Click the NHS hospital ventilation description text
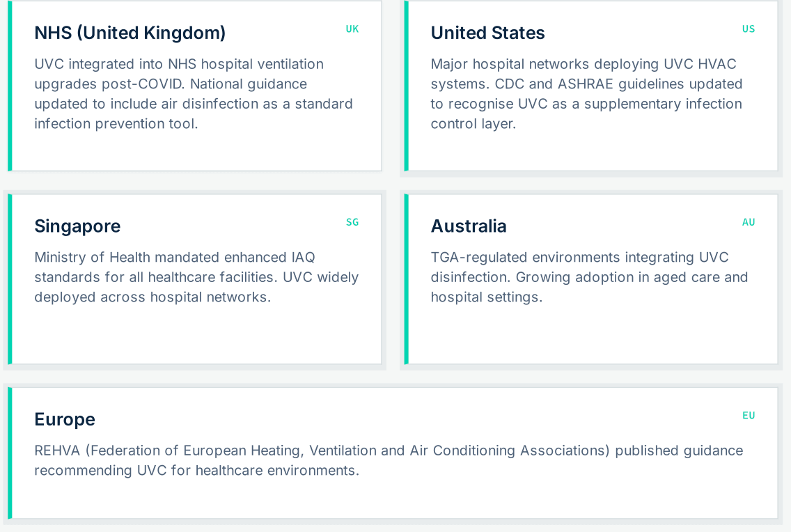The width and height of the screenshot is (791, 532). pyautogui.click(x=194, y=94)
